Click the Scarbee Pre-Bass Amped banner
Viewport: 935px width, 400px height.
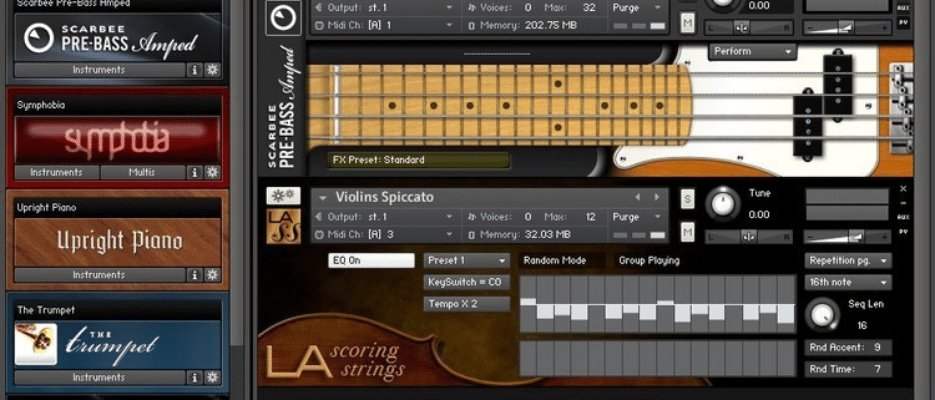(x=117, y=38)
